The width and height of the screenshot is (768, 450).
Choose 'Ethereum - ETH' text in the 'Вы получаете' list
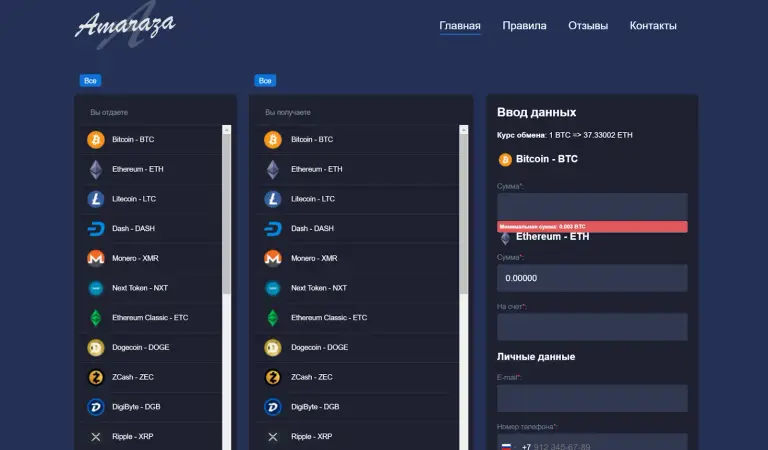(317, 169)
